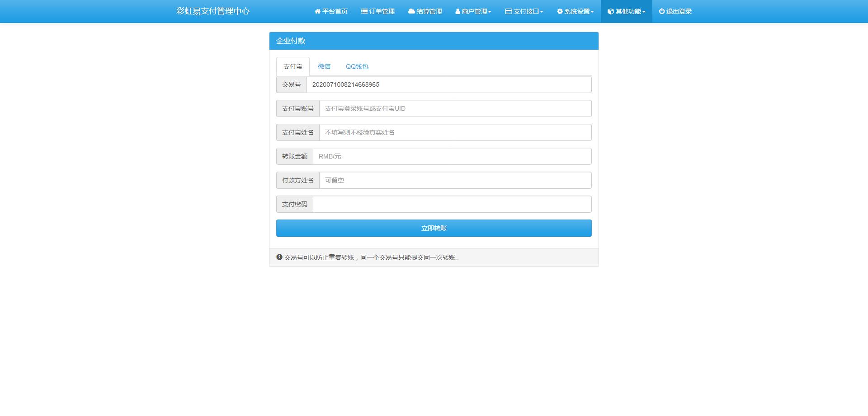Click the card icon beside 支付接口
868x416 pixels.
[x=509, y=11]
